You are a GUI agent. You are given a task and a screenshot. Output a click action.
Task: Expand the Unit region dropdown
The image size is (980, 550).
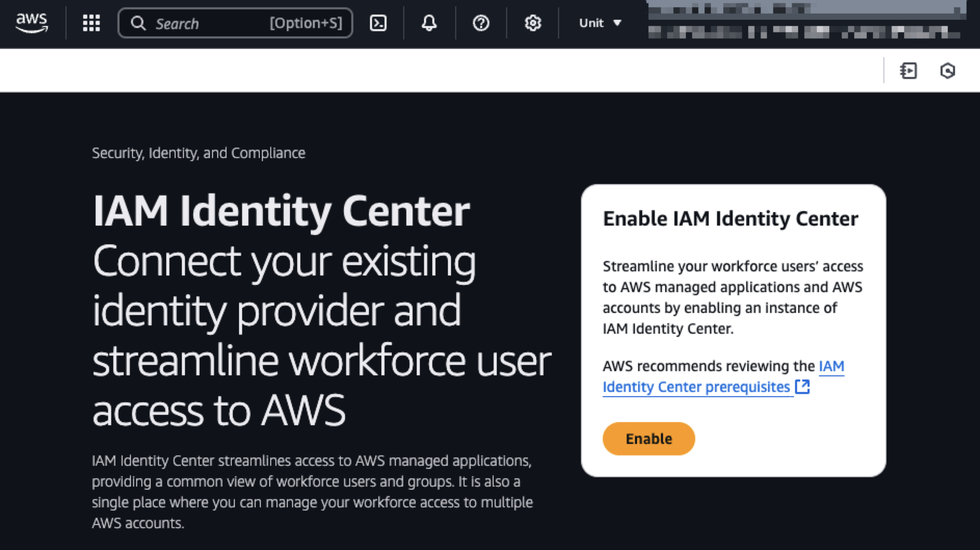pyautogui.click(x=599, y=23)
